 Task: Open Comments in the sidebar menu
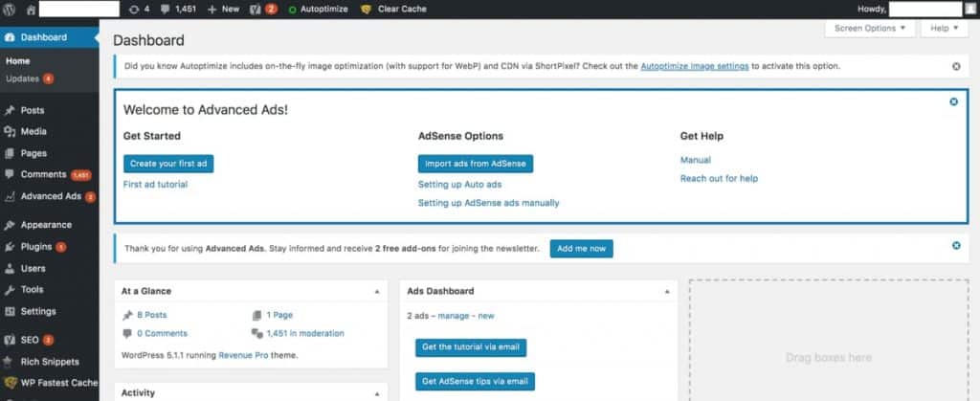(50, 175)
